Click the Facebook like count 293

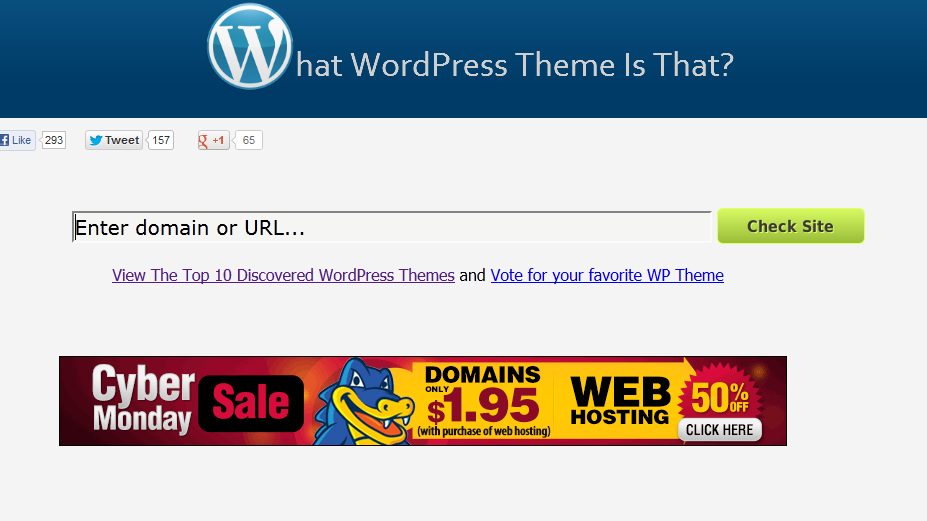coord(54,140)
